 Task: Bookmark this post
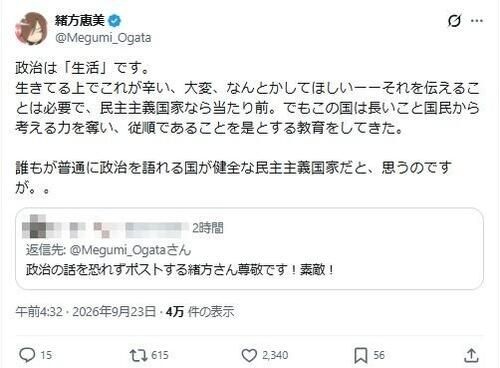click(x=361, y=355)
